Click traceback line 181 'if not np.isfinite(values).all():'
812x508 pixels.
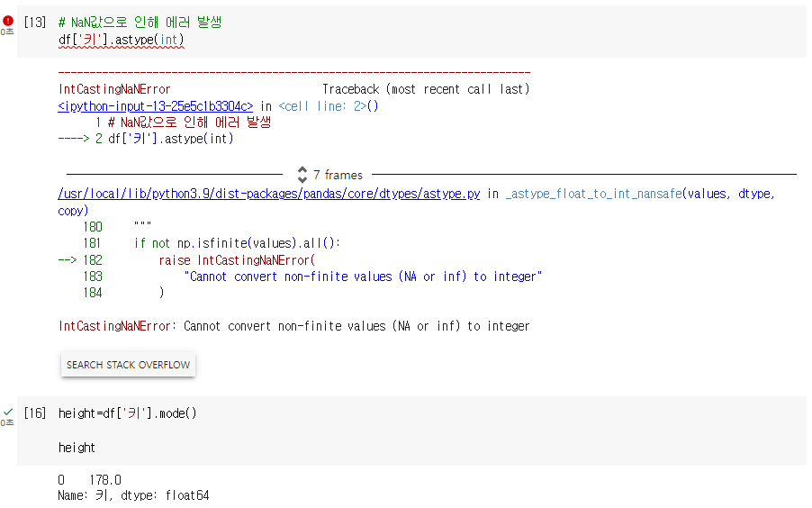pos(237,243)
